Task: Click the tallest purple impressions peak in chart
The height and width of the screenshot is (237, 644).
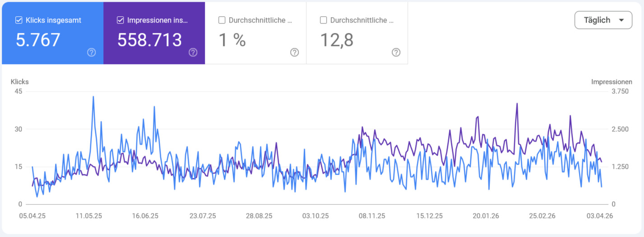Action: click(516, 104)
